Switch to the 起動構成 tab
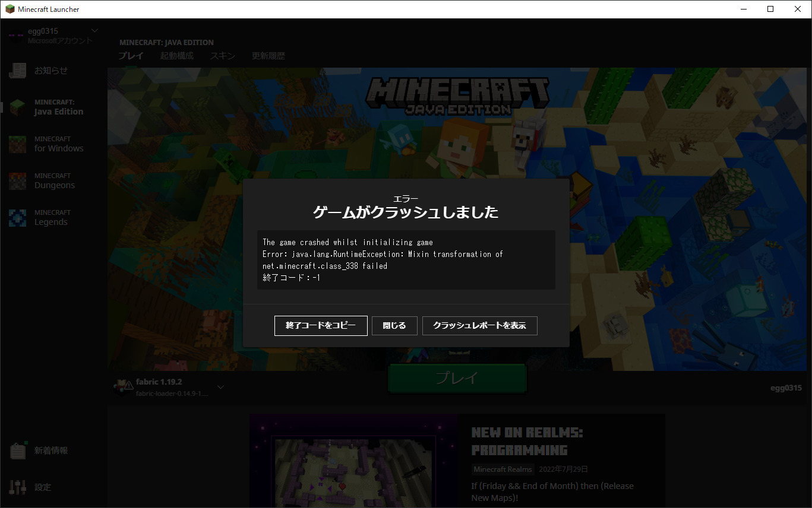Viewport: 812px width, 508px height. pos(176,55)
